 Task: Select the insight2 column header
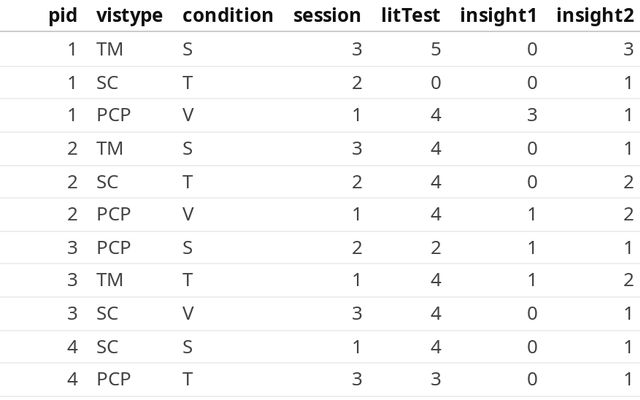(x=594, y=15)
